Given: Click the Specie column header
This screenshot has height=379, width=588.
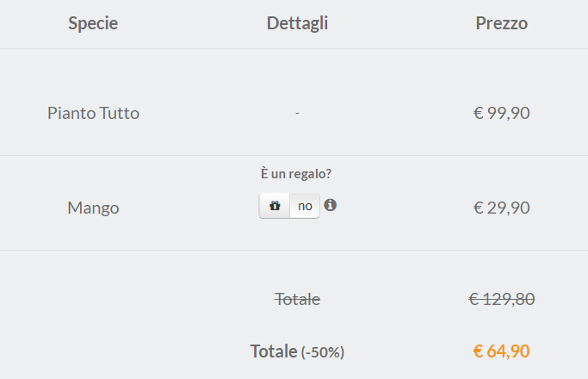Looking at the screenshot, I should pyautogui.click(x=93, y=23).
